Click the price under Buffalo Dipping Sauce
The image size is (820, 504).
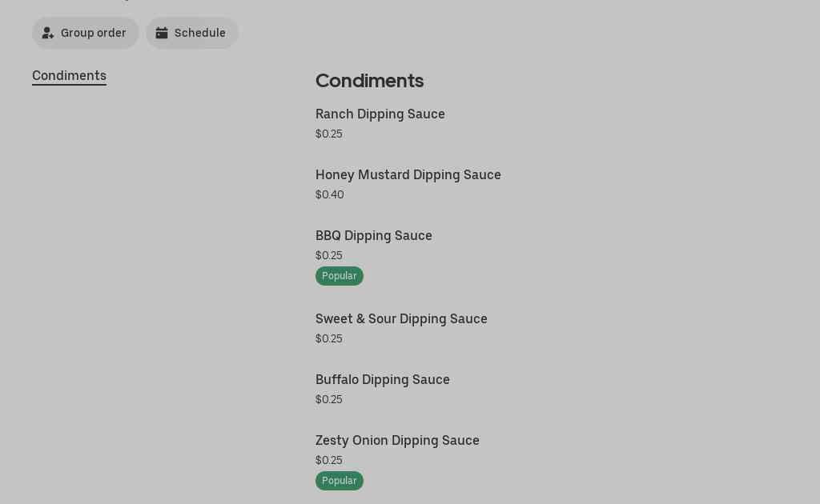tap(329, 400)
